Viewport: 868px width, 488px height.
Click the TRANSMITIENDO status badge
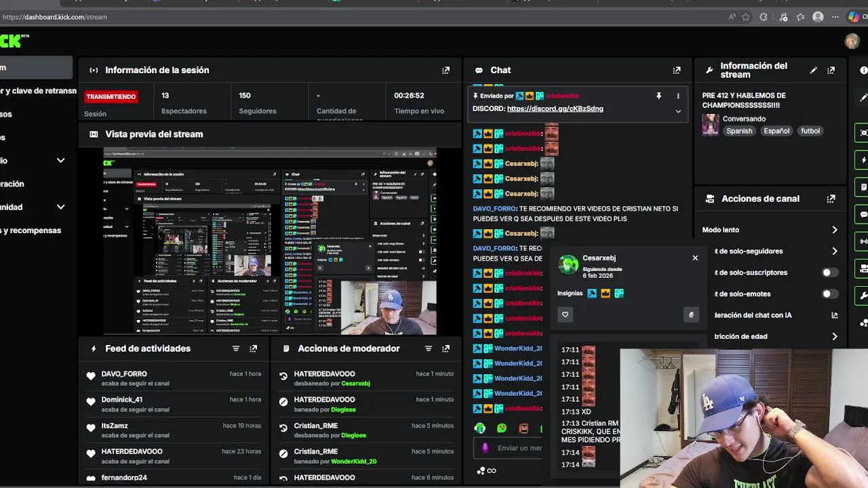111,96
